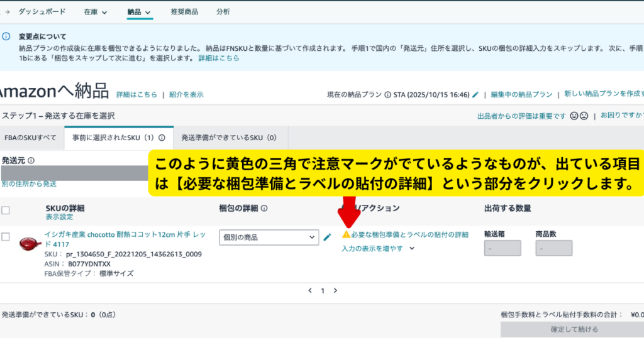
Task: Expand 入力の表示を増やす
Action: coord(377,248)
